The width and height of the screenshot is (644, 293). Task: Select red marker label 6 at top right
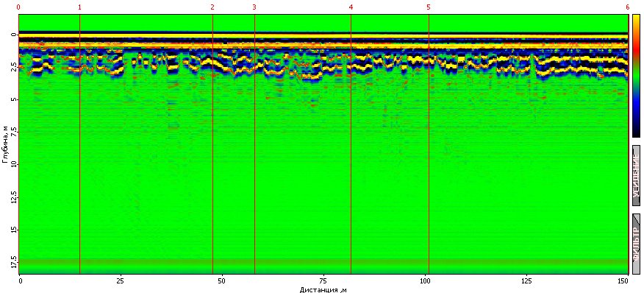tap(628, 7)
